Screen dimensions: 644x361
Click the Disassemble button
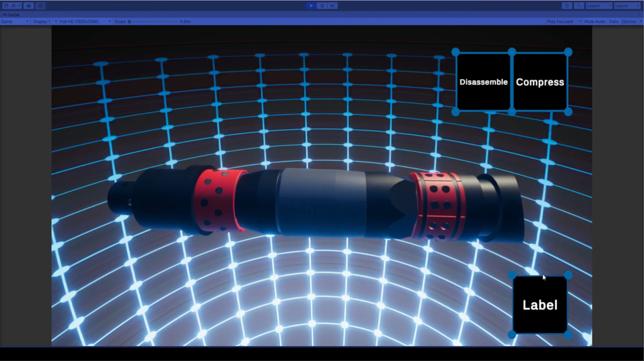(483, 82)
